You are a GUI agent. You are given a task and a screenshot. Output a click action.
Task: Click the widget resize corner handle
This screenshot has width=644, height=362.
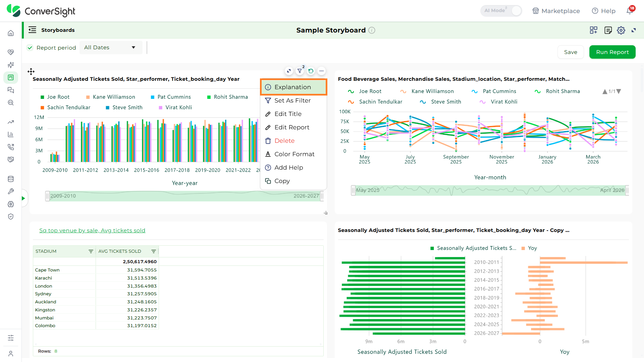325,213
